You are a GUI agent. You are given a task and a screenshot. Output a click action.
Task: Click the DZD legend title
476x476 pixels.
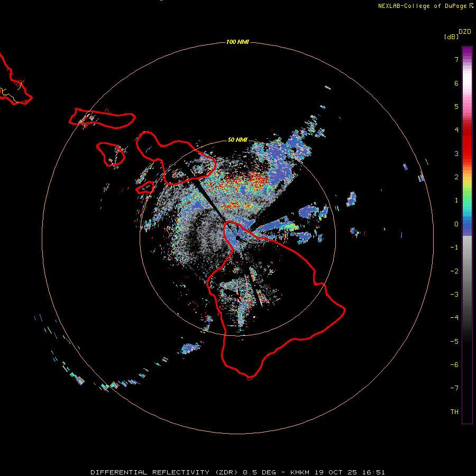coord(465,32)
